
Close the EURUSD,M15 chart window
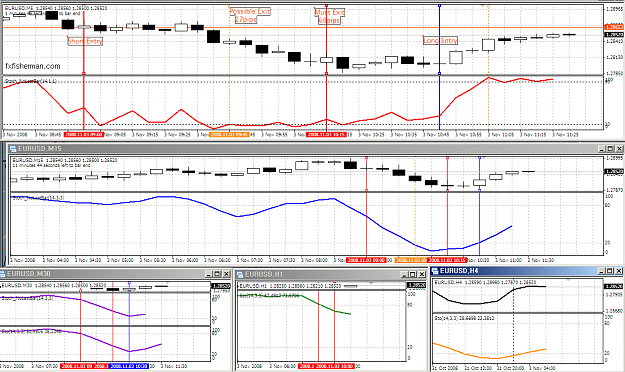click(x=619, y=149)
